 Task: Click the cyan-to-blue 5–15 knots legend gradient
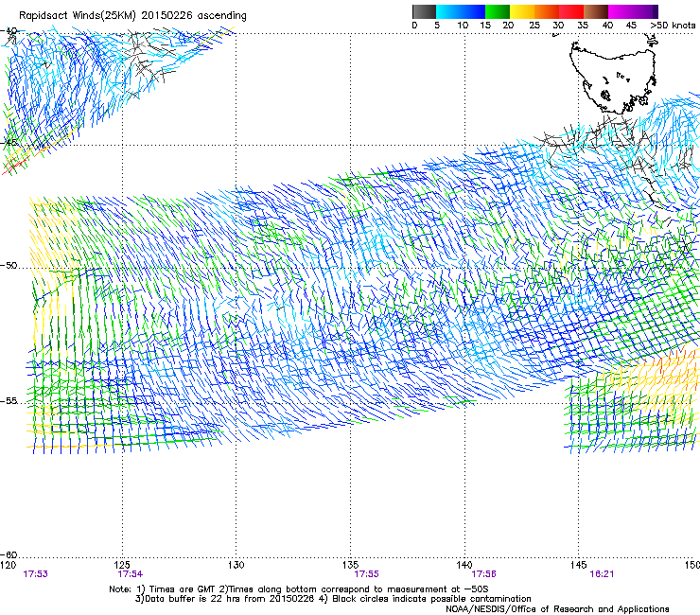pos(461,11)
